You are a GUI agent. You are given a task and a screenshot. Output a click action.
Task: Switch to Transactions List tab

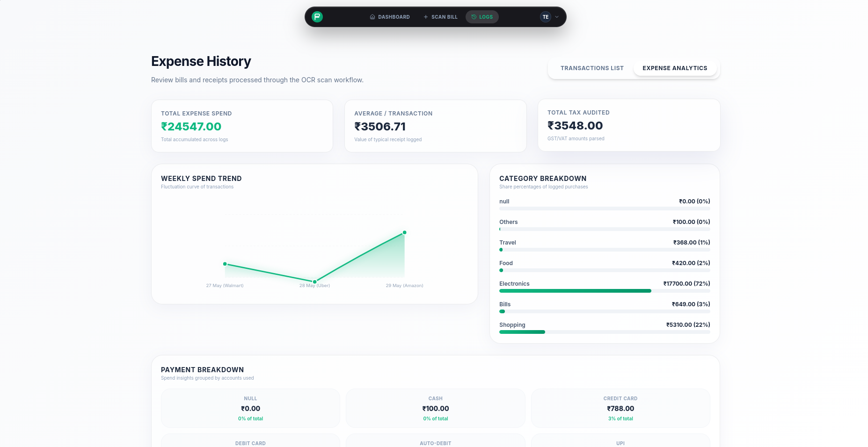(x=592, y=68)
